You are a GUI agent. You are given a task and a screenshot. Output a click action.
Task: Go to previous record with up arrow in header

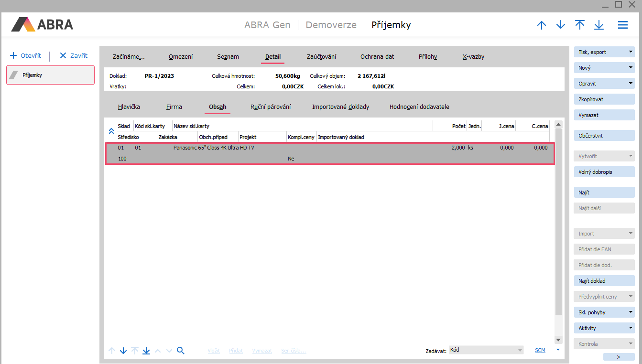click(542, 25)
